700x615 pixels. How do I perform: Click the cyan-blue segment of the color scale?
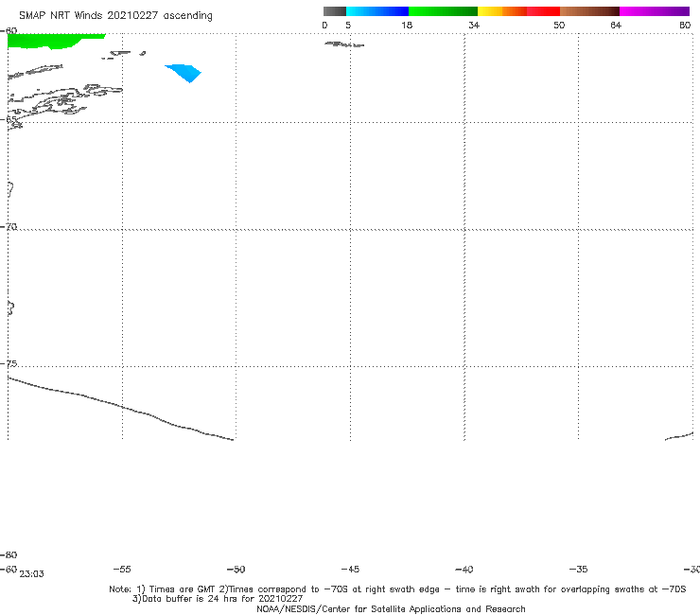pos(377,11)
